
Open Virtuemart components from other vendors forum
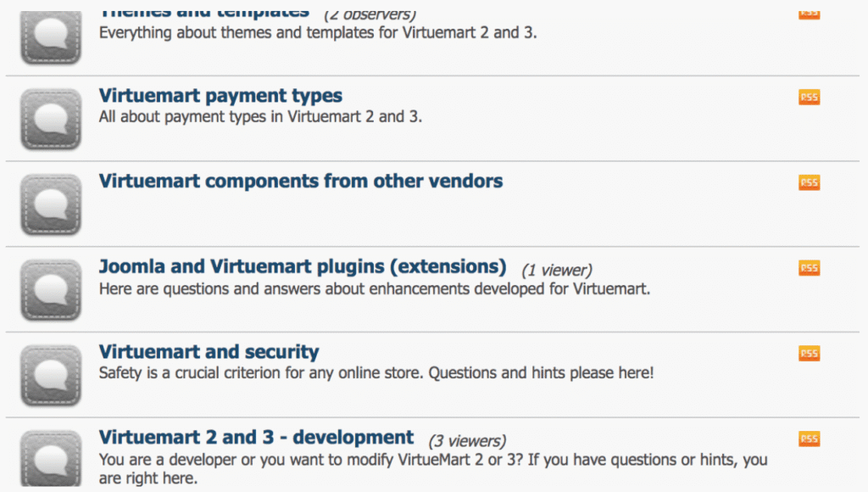tap(301, 182)
